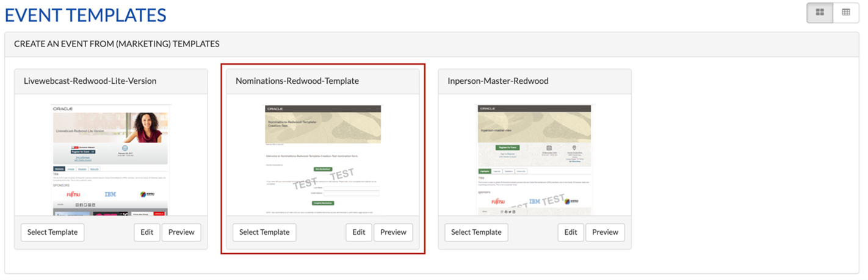Open the Inperson-Master-Redwood thumbnail image
Viewport: 868px width, 280px height.
[x=534, y=160]
